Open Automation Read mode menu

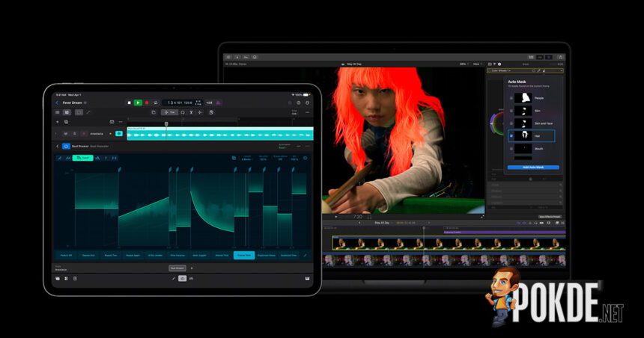[x=283, y=146]
